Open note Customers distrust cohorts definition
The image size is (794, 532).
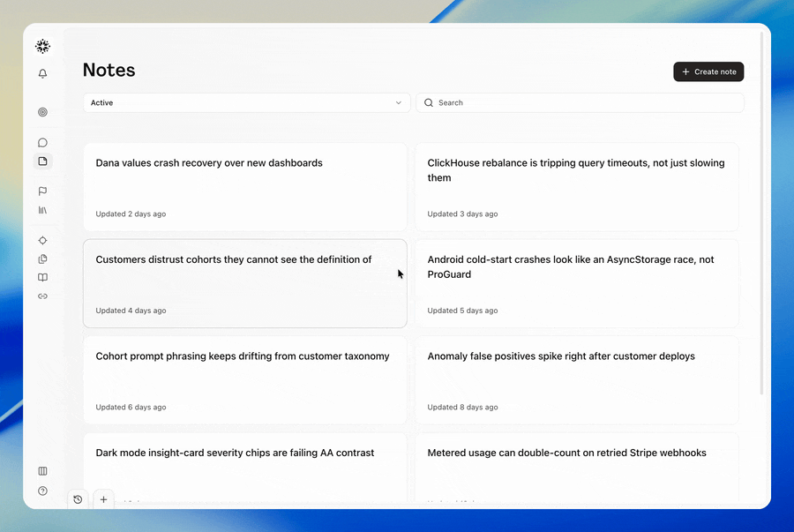tap(245, 283)
